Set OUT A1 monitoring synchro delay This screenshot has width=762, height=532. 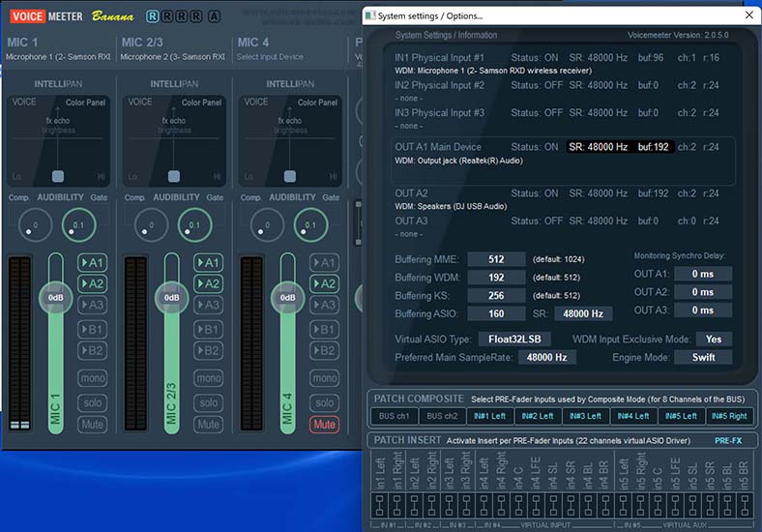pyautogui.click(x=703, y=274)
